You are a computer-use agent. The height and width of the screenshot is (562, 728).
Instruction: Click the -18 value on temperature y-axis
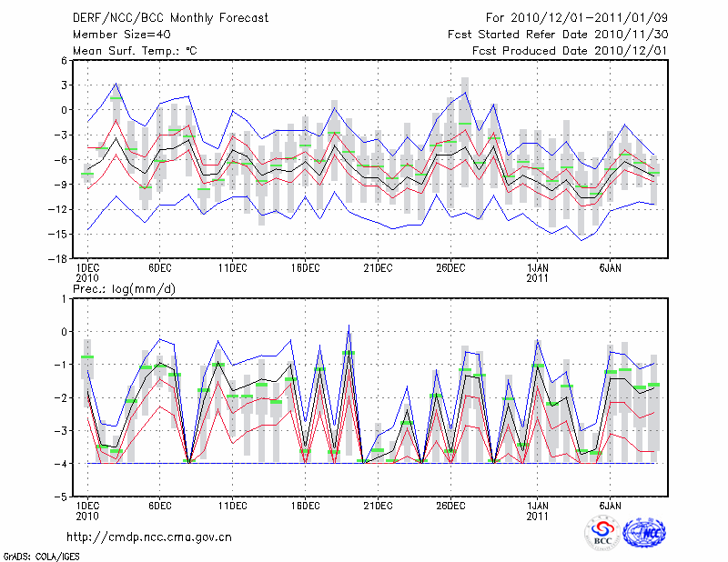coord(58,259)
